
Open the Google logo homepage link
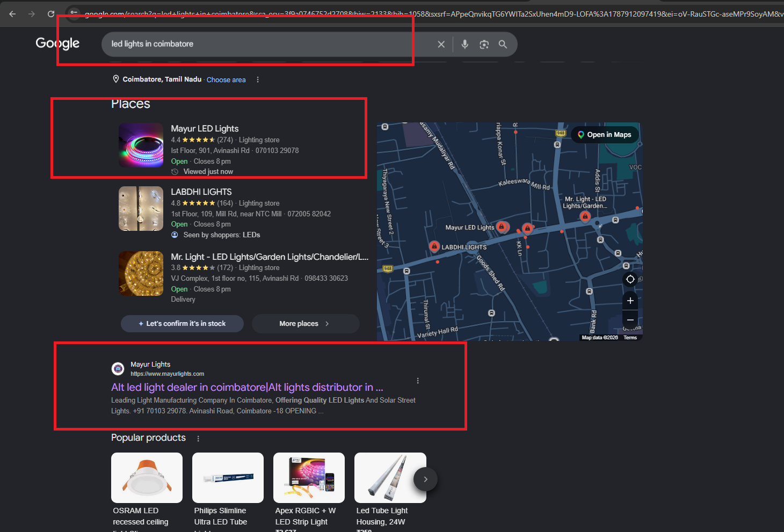[x=57, y=43]
